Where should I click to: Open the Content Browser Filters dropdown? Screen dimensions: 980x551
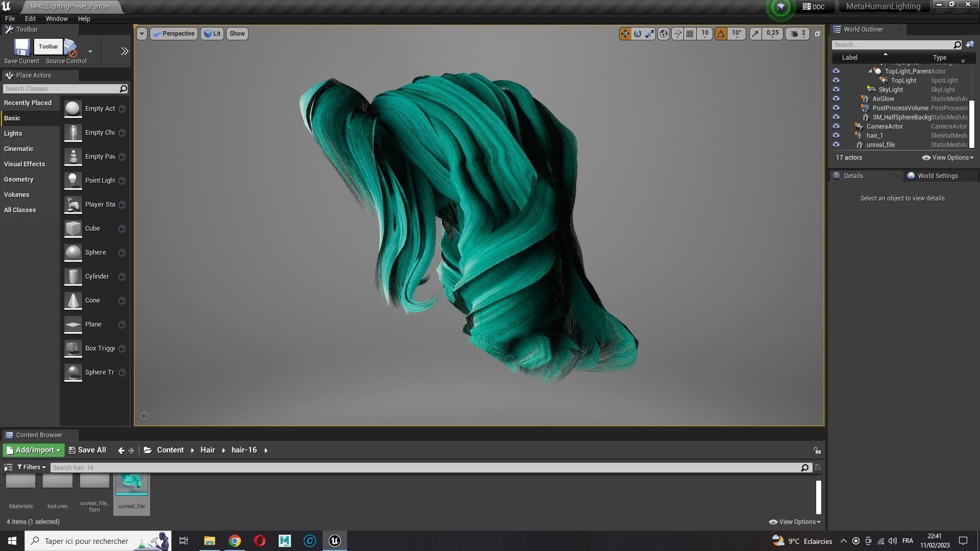click(31, 467)
